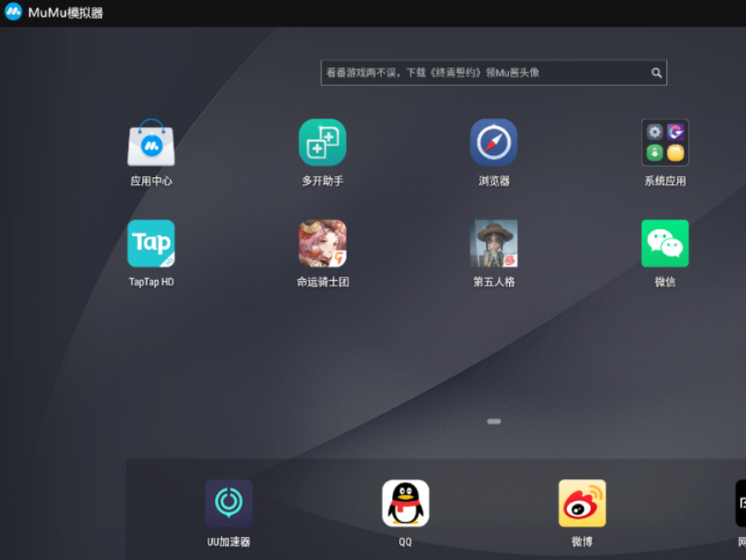Launch the 第五人格 game

tap(494, 244)
